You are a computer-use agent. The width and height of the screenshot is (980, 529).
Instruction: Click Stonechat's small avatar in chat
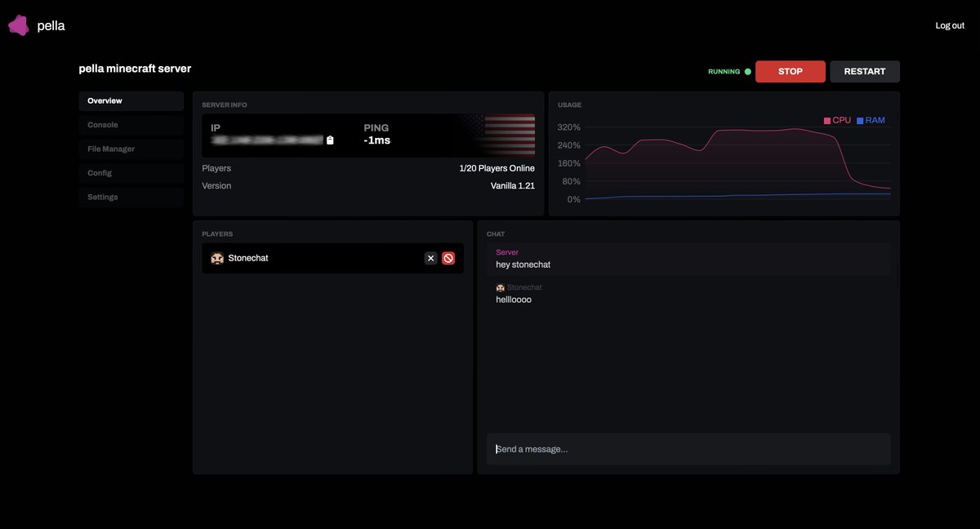coord(500,287)
